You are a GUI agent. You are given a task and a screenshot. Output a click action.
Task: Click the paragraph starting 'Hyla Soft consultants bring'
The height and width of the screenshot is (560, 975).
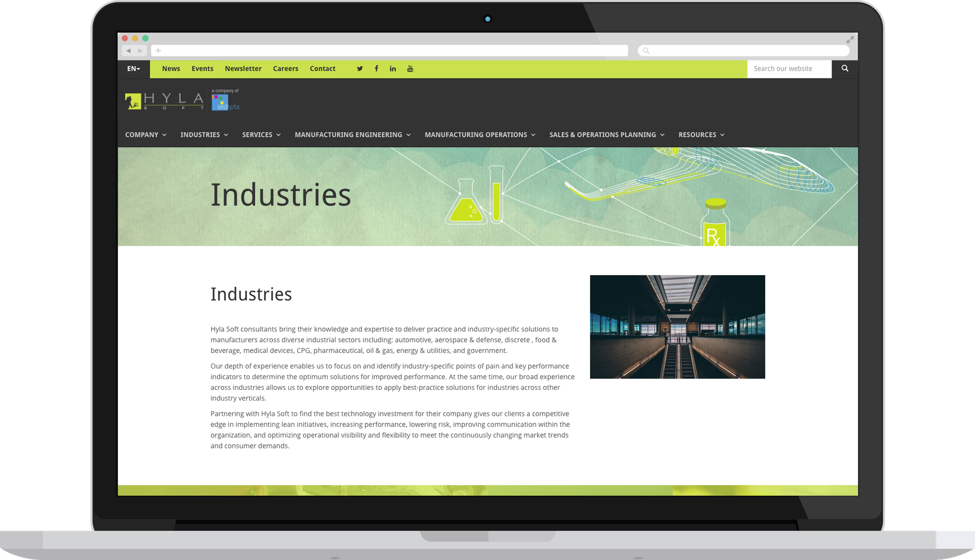[x=385, y=340]
